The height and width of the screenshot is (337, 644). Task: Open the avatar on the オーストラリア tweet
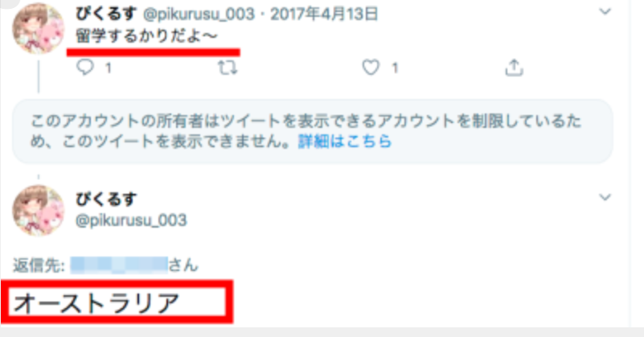(38, 211)
